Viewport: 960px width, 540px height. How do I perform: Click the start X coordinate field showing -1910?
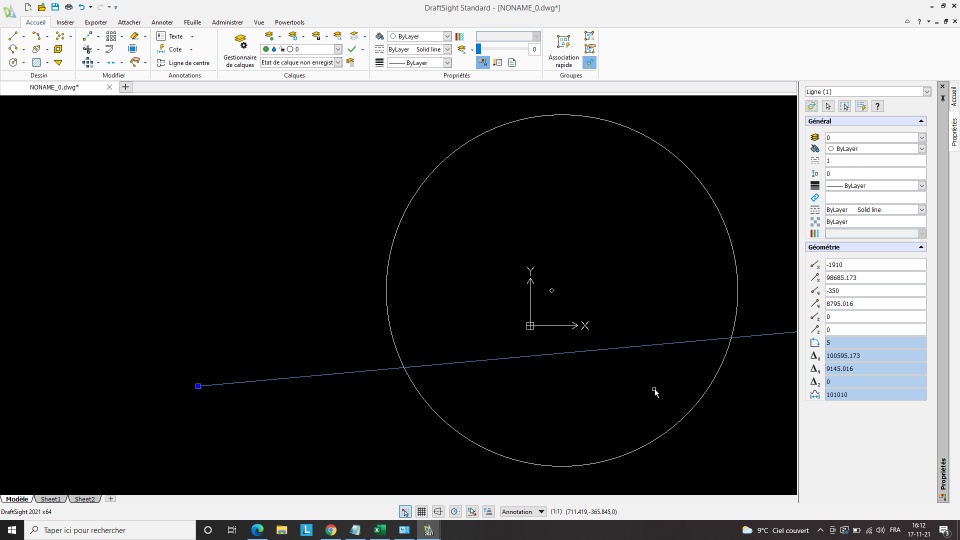click(x=874, y=265)
